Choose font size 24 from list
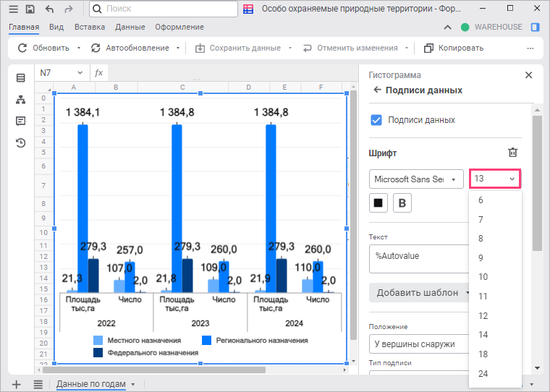This screenshot has width=550, height=392. [x=495, y=373]
